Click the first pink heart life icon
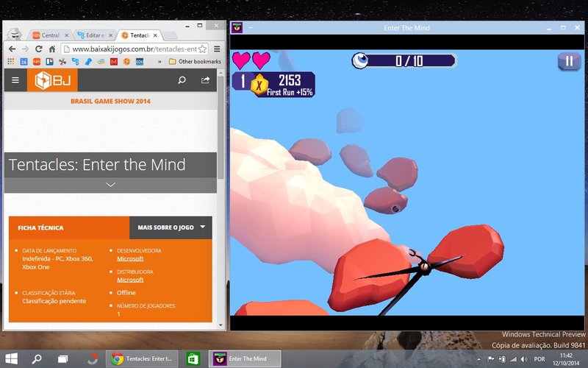This screenshot has height=368, width=588. tap(241, 60)
